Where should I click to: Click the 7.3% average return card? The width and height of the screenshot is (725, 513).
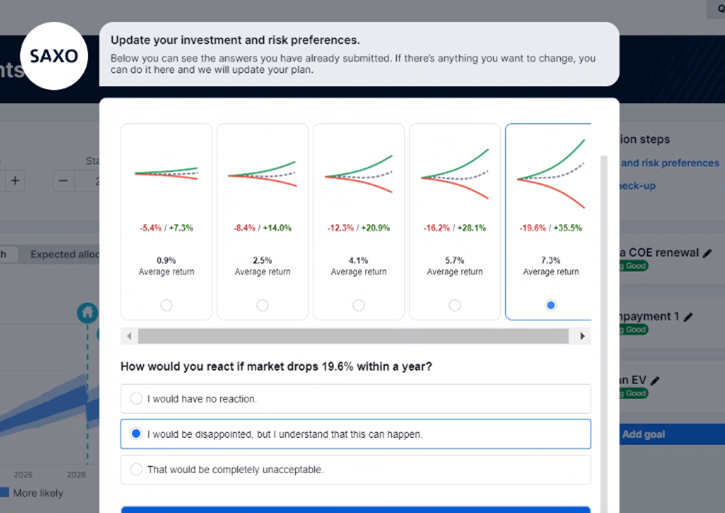[x=548, y=222]
